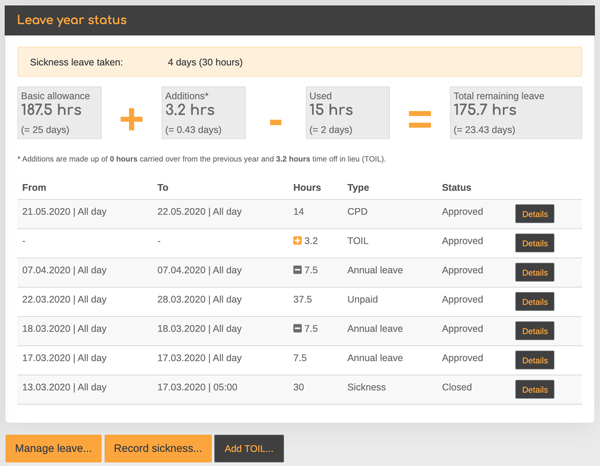This screenshot has width=600, height=466.
Task: Click the Sickness leave taken banner
Action: point(300,62)
